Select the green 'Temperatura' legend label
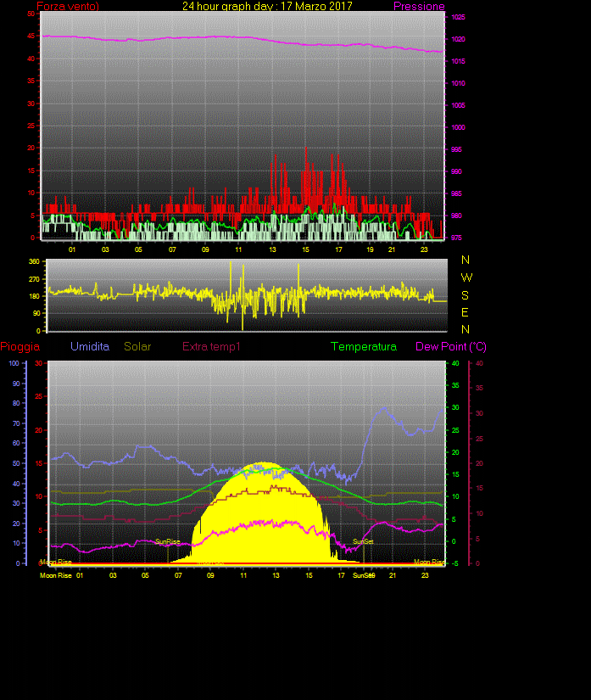Image resolution: width=591 pixels, height=700 pixels. pos(363,347)
